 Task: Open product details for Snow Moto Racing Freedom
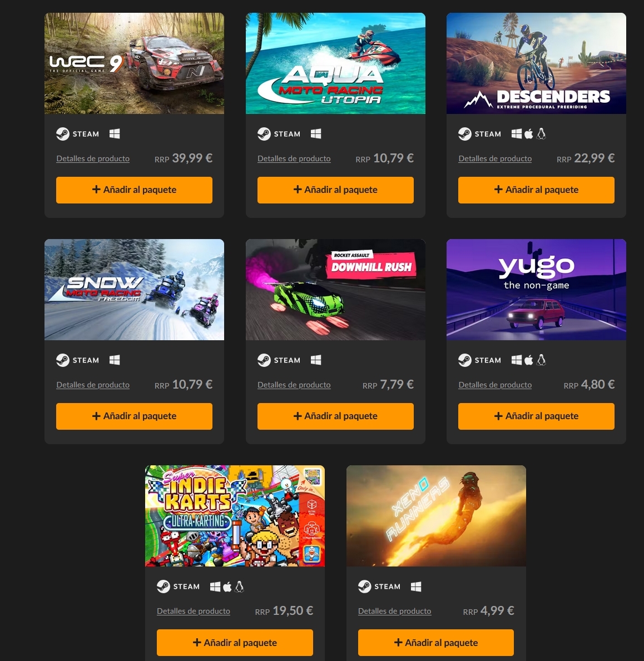click(x=93, y=385)
